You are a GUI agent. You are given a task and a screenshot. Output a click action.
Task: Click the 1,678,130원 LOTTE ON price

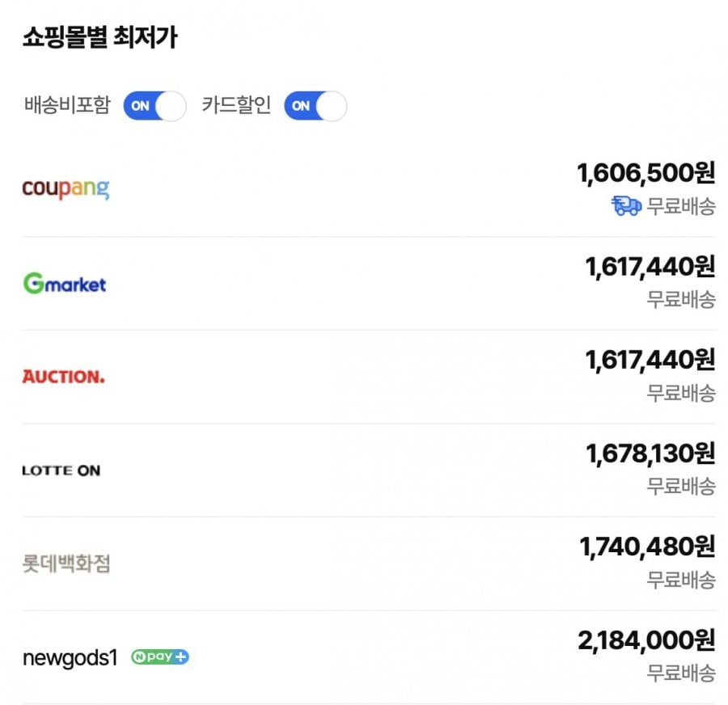pos(650,454)
